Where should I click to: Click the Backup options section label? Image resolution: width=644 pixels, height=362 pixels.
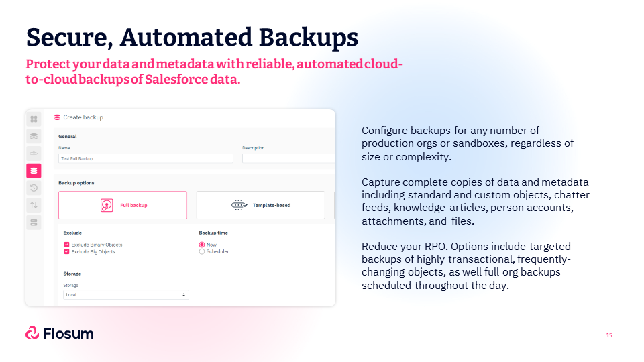(76, 183)
